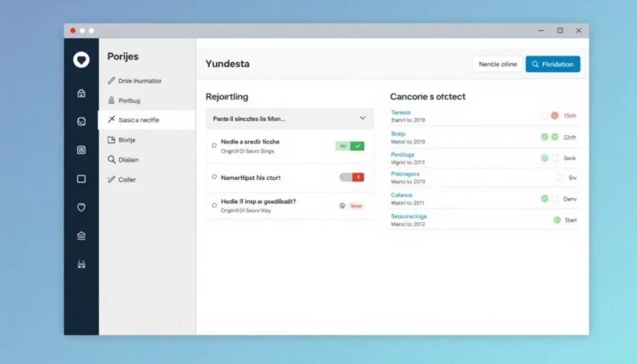637x364 pixels.
Task: Maximize the window using the square title bar button
Action: coord(560,31)
